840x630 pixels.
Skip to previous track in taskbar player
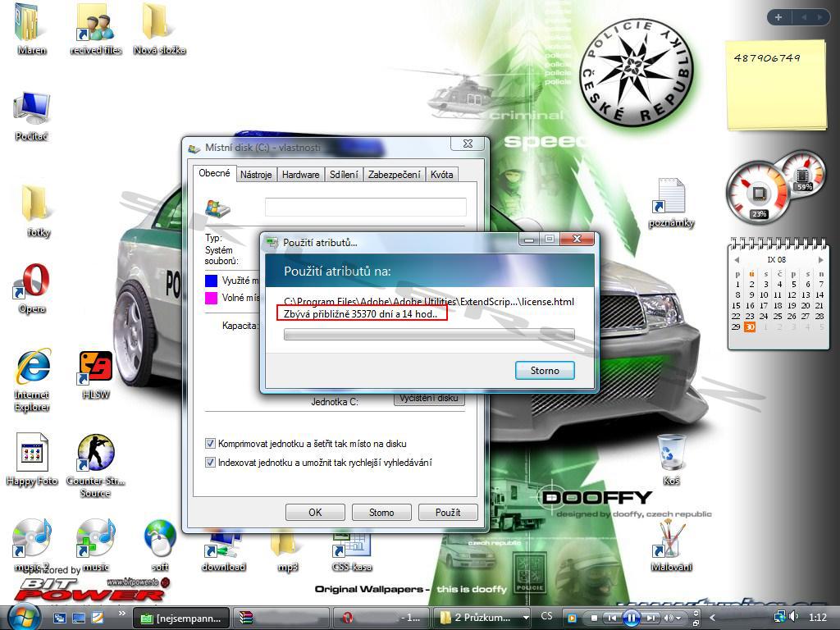pyautogui.click(x=610, y=618)
